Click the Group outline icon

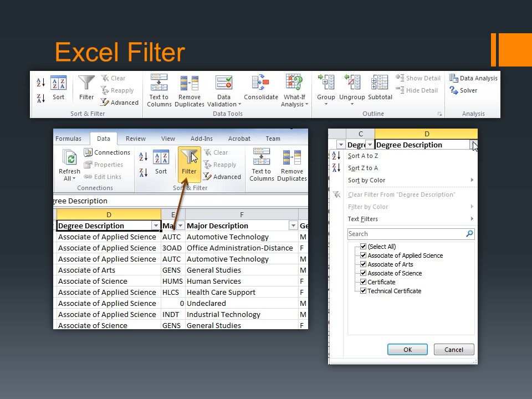tap(326, 83)
